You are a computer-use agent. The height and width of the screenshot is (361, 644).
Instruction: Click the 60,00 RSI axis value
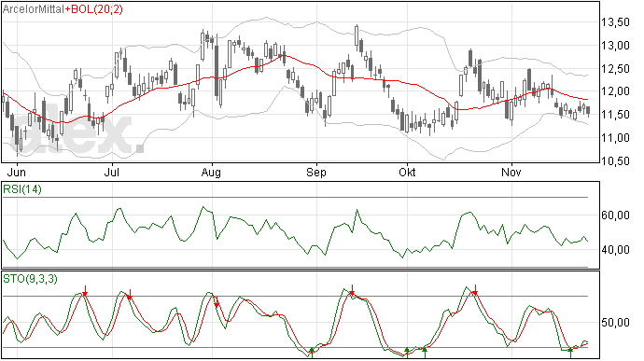(615, 215)
